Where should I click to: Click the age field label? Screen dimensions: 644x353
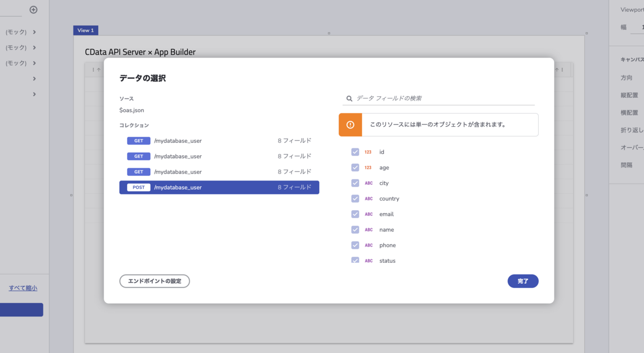[x=384, y=168]
